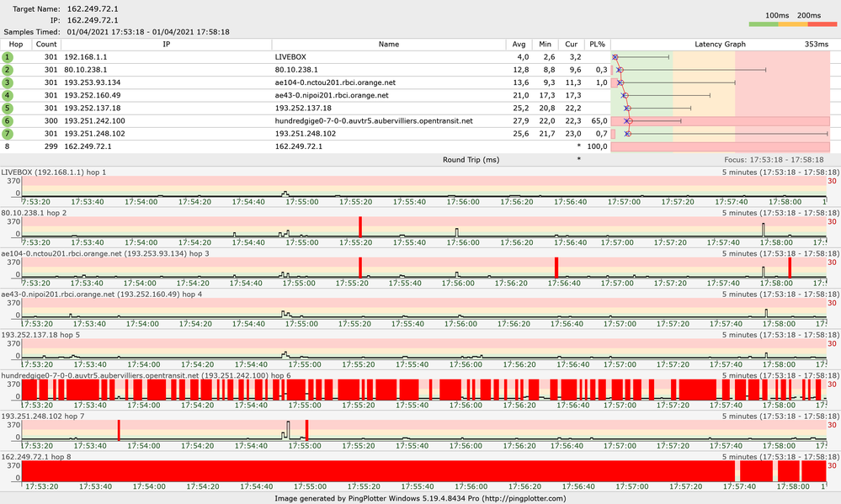Click the LIVEBOX latency marker in the graph

point(615,56)
